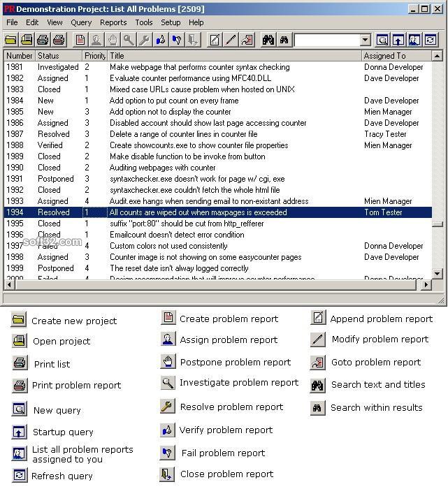
Task: Select row 1986 Disabled account should show last page
Action: pos(218,123)
